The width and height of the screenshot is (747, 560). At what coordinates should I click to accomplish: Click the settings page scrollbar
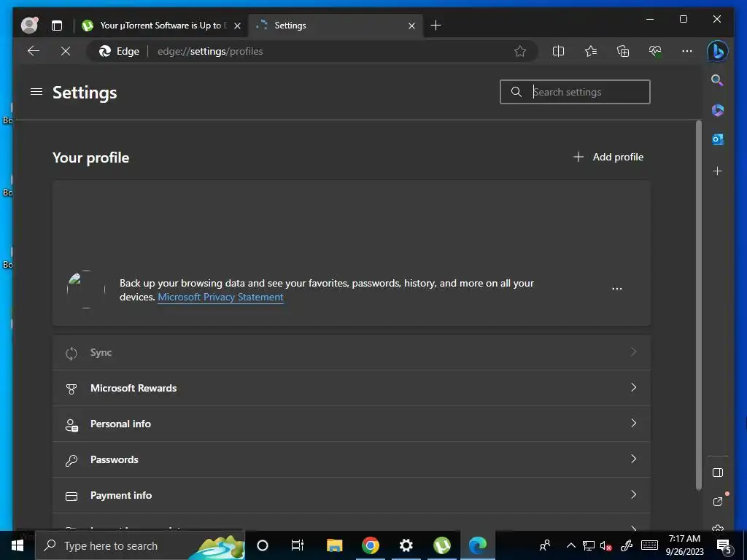(x=698, y=305)
